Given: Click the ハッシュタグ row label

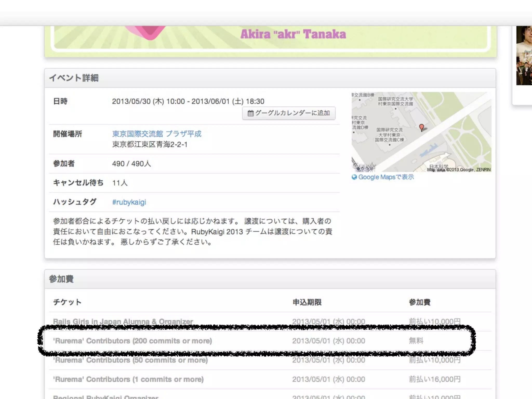Looking at the screenshot, I should [x=75, y=202].
